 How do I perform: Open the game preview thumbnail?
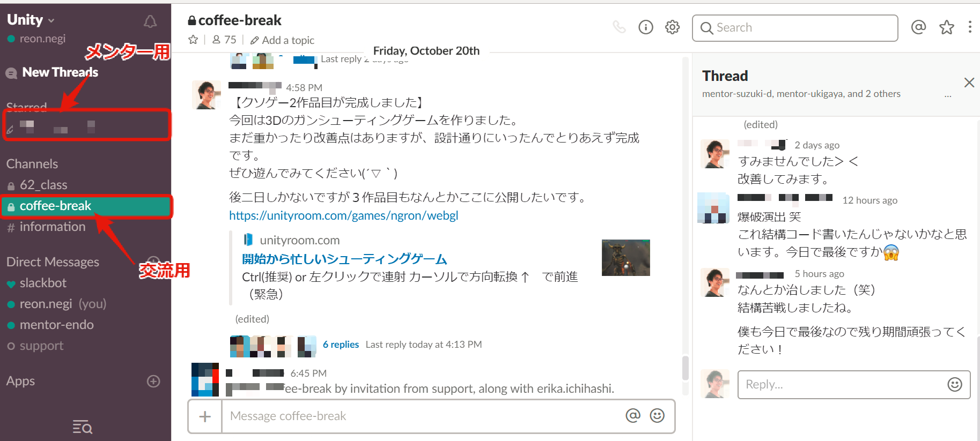[625, 258]
